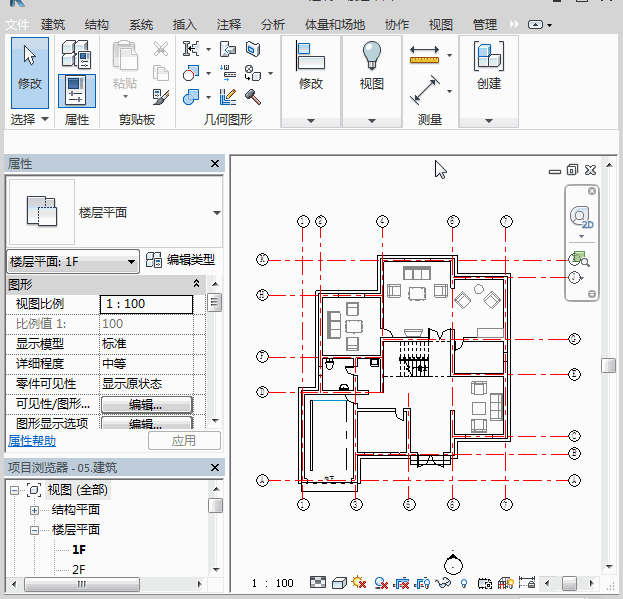
Task: Toggle the 属性 (Properties) panel button
Action: (x=76, y=90)
